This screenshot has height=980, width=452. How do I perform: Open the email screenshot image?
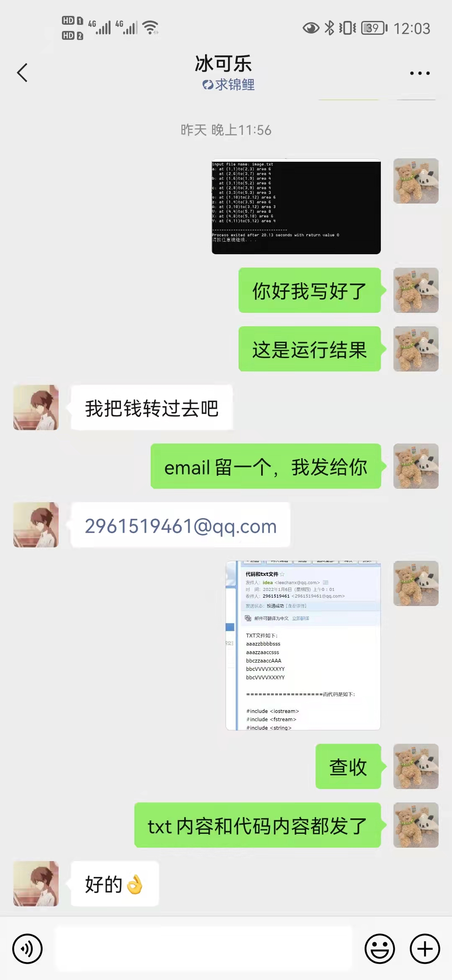(x=303, y=645)
